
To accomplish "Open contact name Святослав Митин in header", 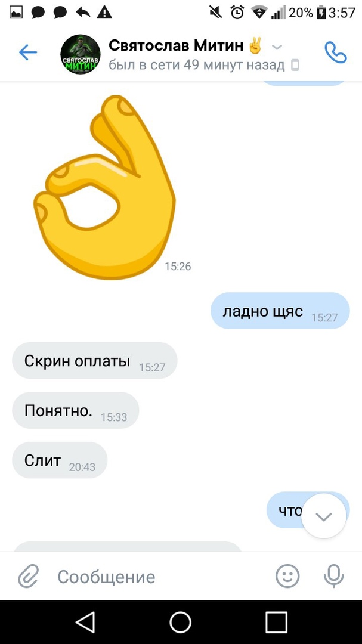I will click(176, 45).
